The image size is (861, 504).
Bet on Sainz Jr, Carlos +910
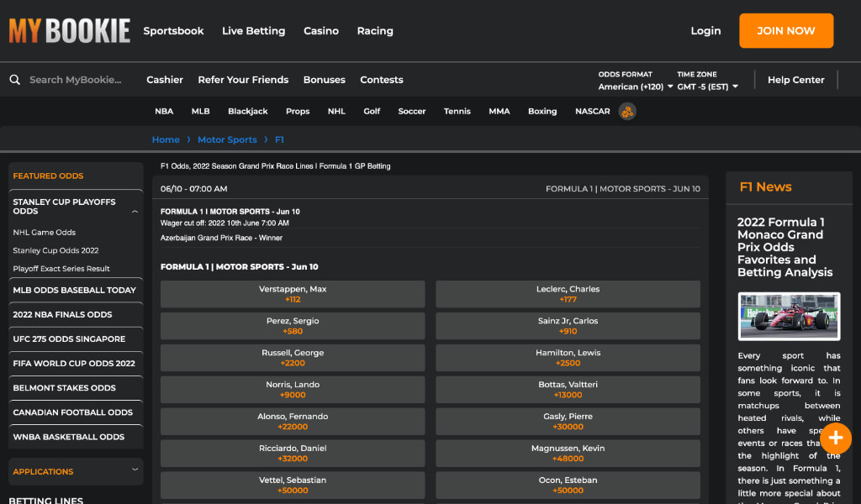pos(568,326)
